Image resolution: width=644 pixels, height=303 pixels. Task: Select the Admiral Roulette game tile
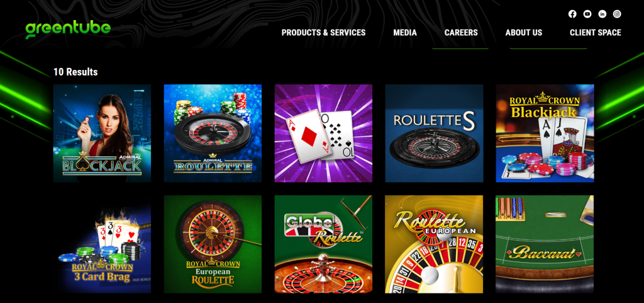[213, 133]
